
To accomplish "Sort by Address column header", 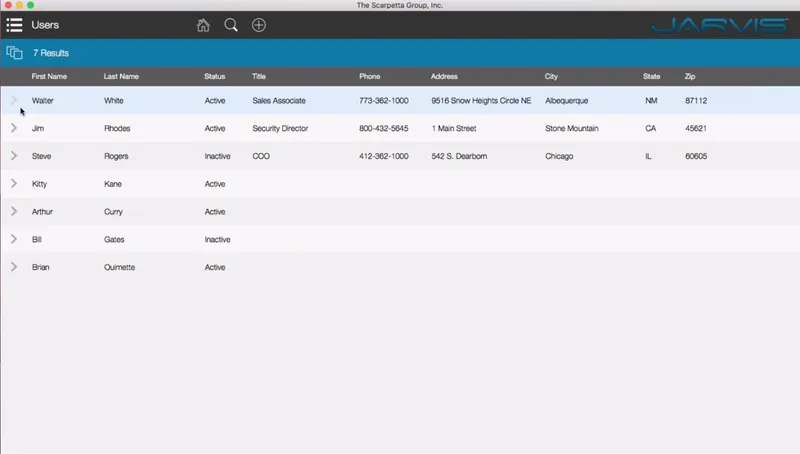I will [444, 77].
